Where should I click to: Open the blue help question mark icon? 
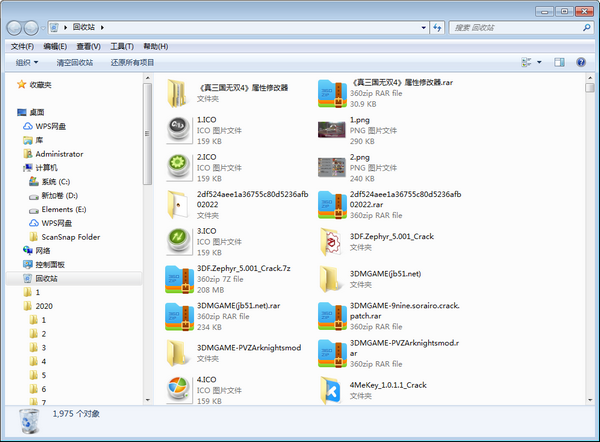[x=581, y=62]
